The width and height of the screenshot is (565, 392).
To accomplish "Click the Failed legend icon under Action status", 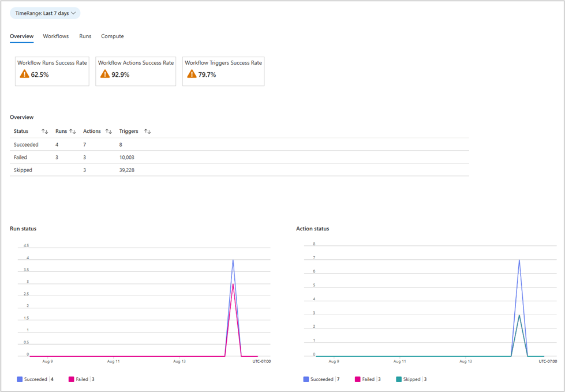I will coord(357,379).
